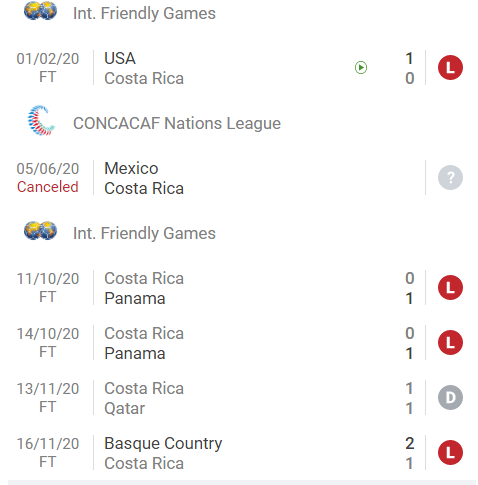Click the loss badge for 11/10/20 Panama match

click(x=450, y=288)
